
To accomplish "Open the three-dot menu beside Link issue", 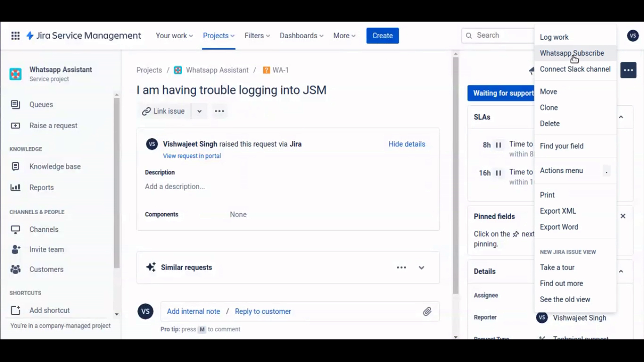I will tap(219, 111).
